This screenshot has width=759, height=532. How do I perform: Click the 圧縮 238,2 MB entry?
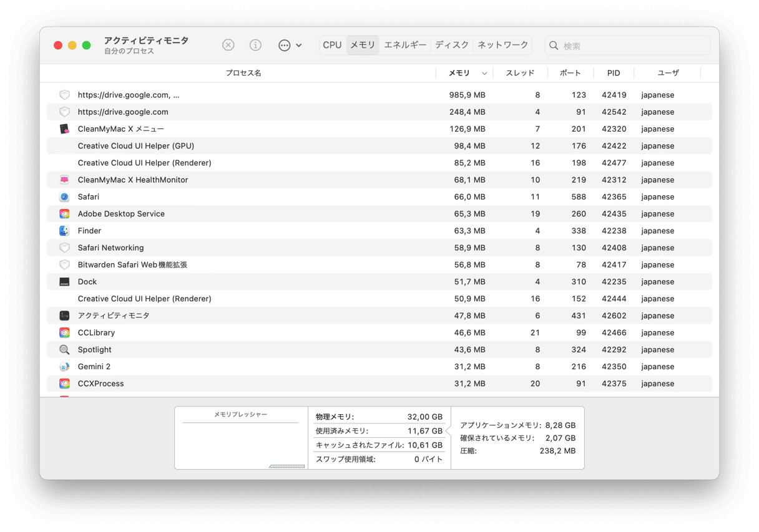click(x=518, y=451)
